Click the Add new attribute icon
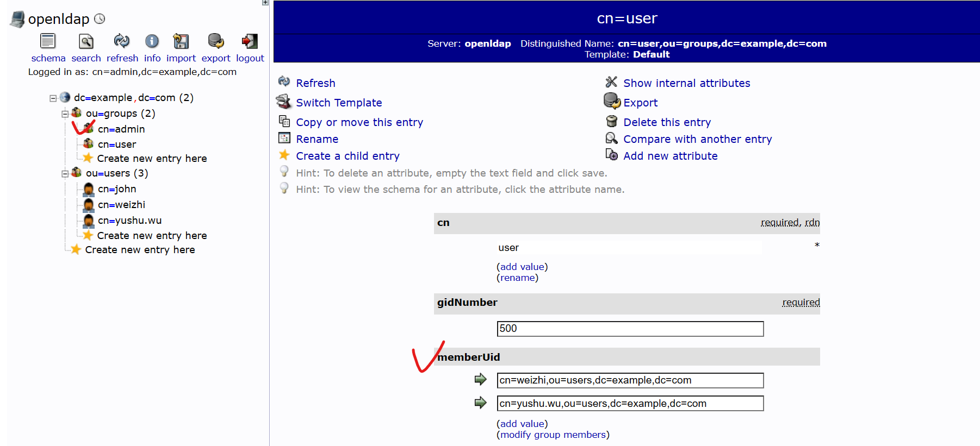The height and width of the screenshot is (446, 980). tap(612, 155)
